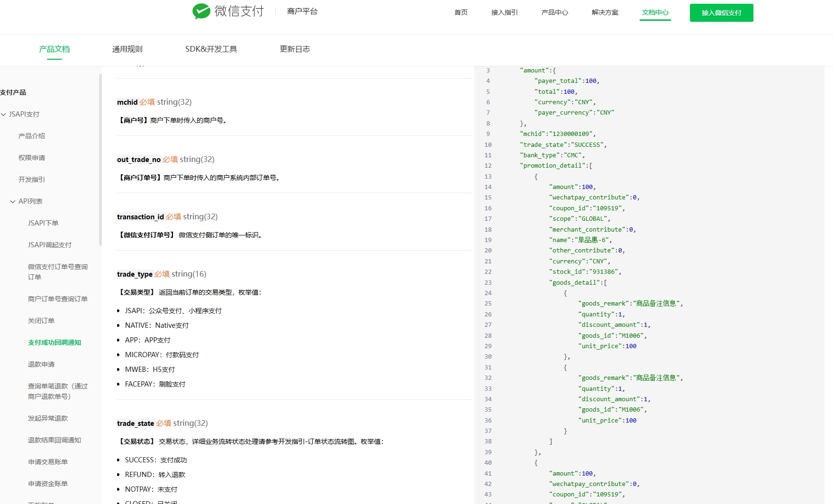Click the 【微信支付订单号】 description line

pos(190,235)
